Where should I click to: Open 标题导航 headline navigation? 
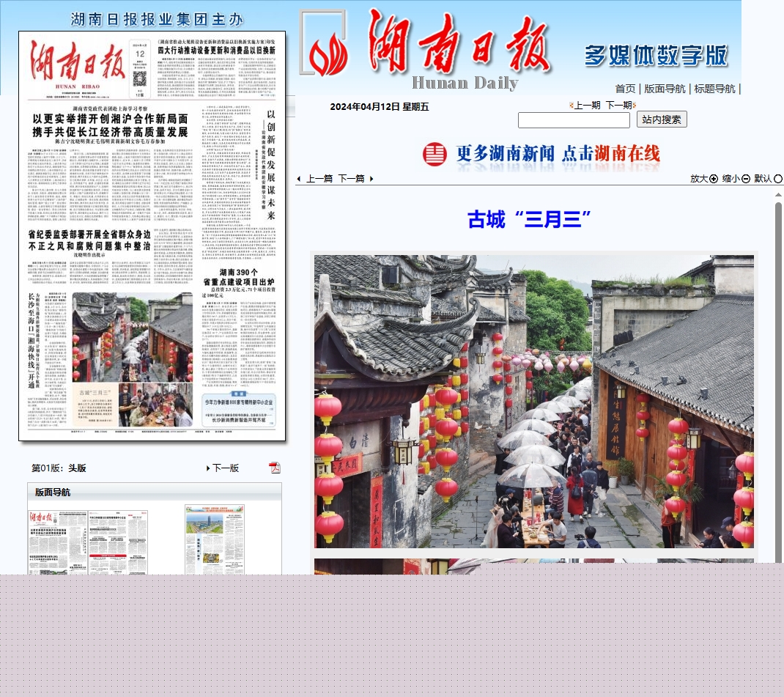pos(714,89)
